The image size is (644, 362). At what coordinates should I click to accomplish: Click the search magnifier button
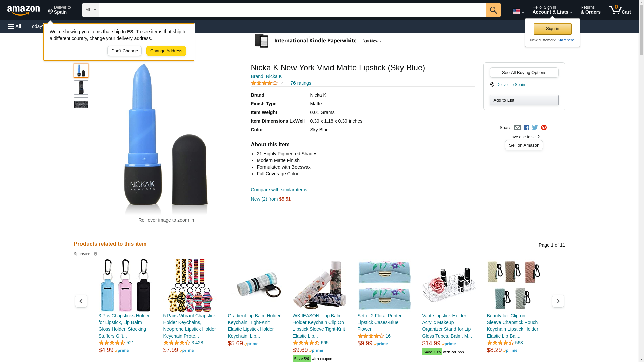493,10
